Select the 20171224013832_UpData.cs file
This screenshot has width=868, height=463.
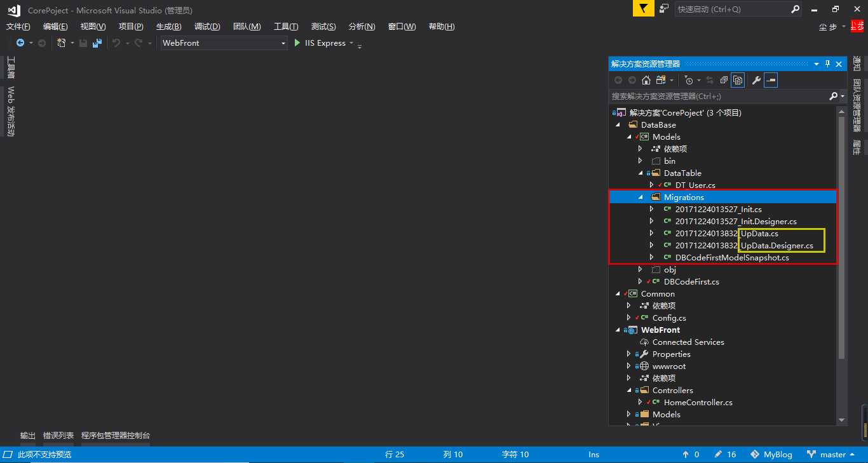pyautogui.click(x=727, y=234)
